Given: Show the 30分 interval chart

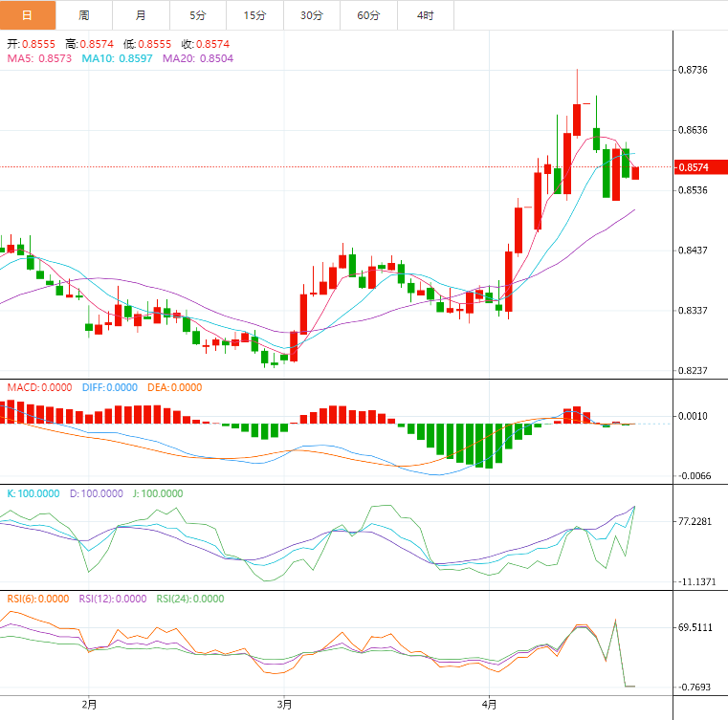Looking at the screenshot, I should pyautogui.click(x=311, y=15).
